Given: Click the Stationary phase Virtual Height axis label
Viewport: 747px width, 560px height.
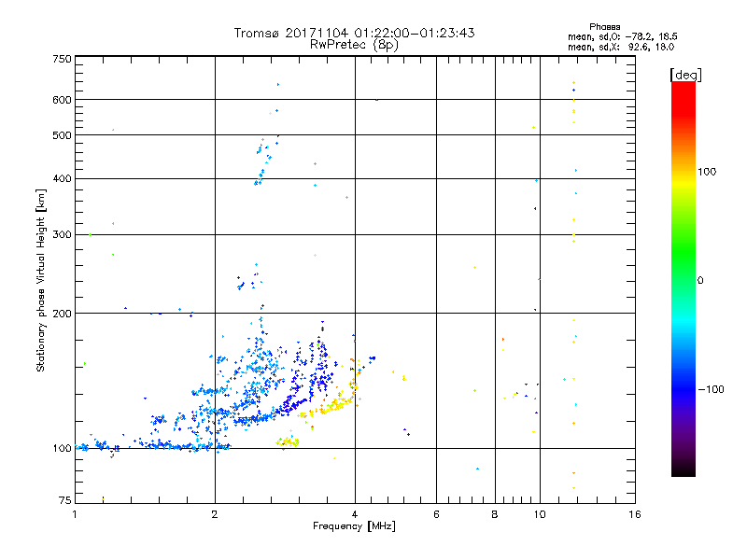Looking at the screenshot, I should click(x=41, y=281).
